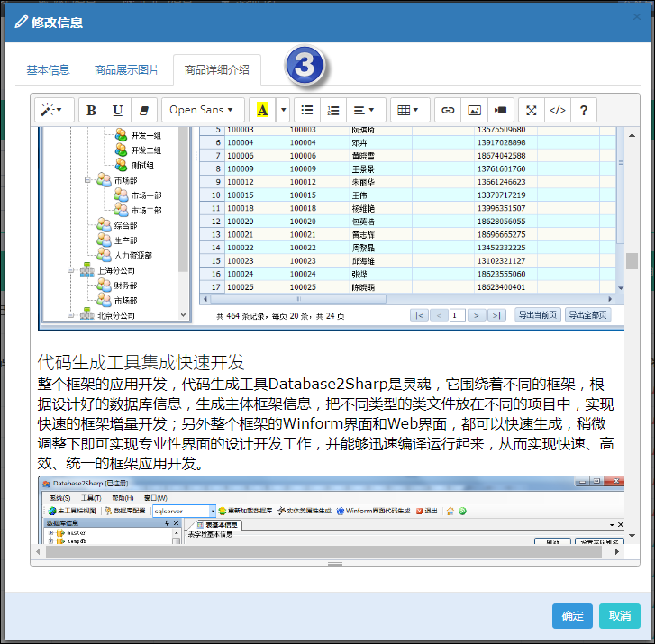This screenshot has height=644, width=655.
Task: Select 人力资源部 tree node
Action: (132, 256)
